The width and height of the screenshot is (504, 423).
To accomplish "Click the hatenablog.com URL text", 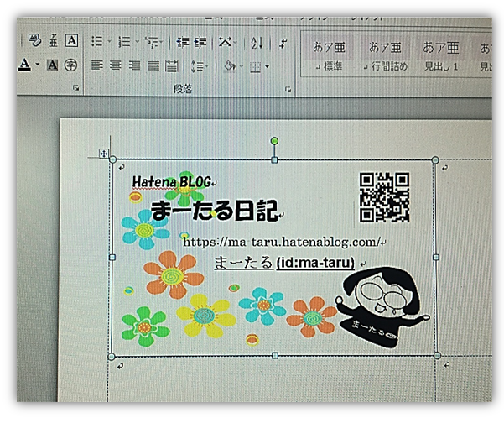I will (x=282, y=242).
